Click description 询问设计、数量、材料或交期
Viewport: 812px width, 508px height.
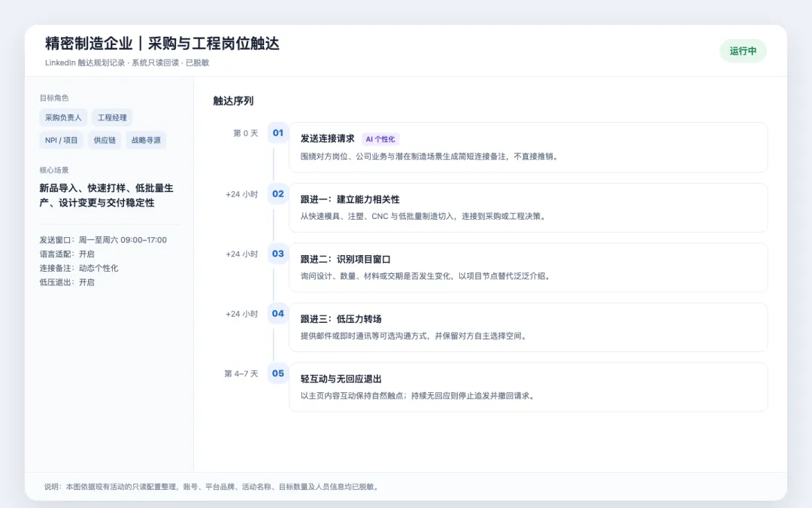tap(427, 276)
